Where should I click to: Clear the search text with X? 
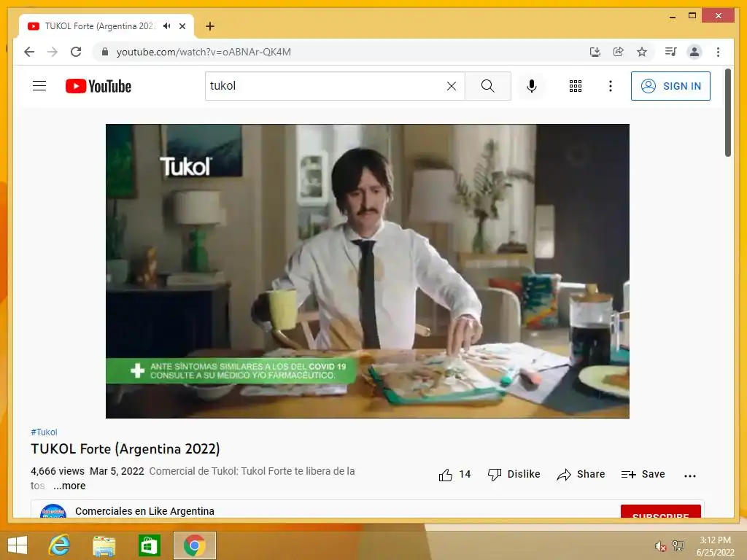tap(451, 86)
